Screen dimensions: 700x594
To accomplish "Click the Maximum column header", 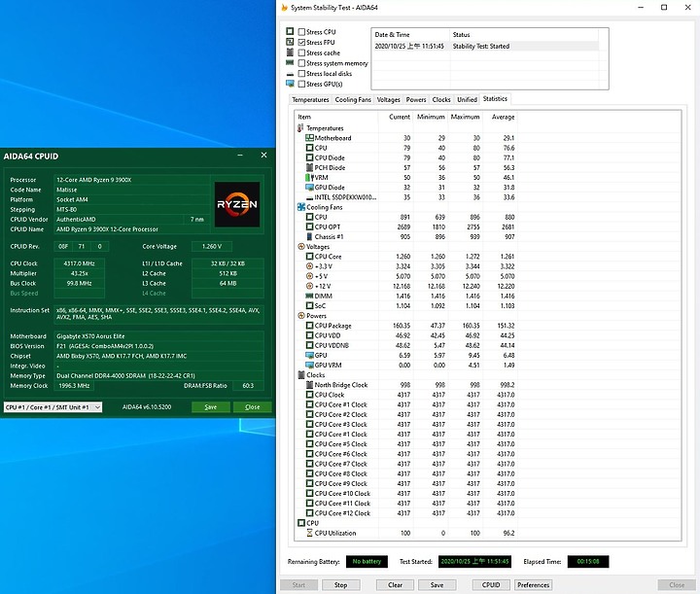I will pos(465,117).
